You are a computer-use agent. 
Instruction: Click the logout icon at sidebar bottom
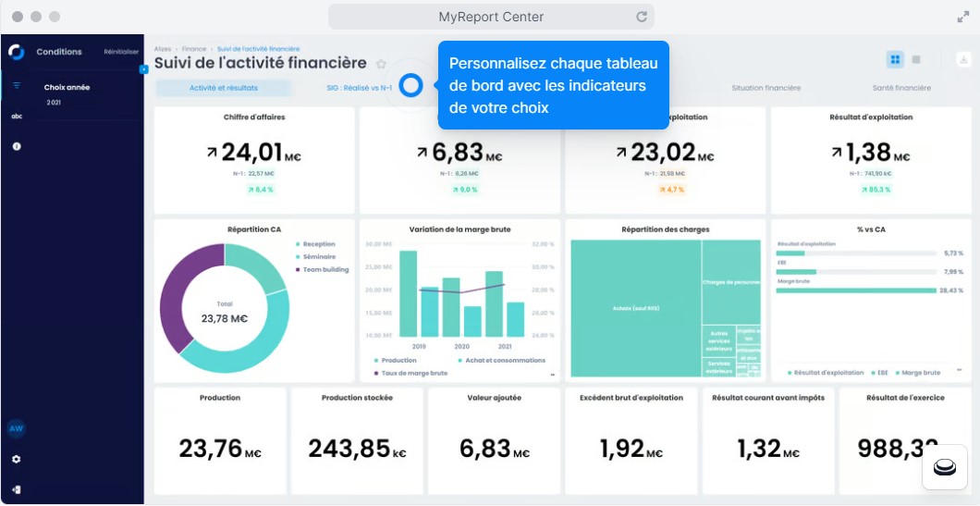pos(17,489)
